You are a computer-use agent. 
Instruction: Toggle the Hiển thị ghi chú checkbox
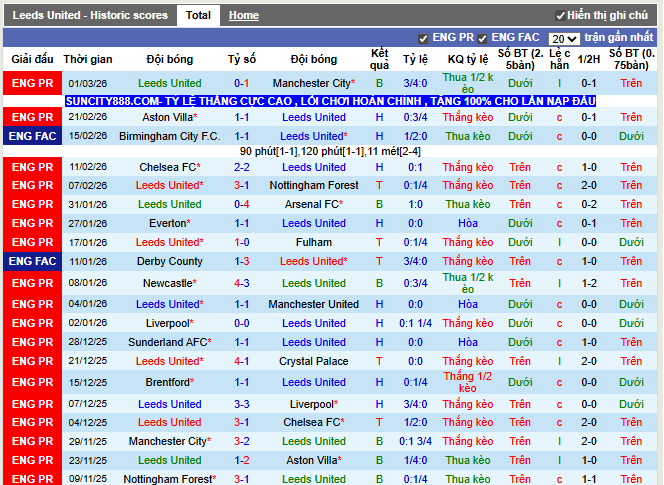tap(560, 16)
